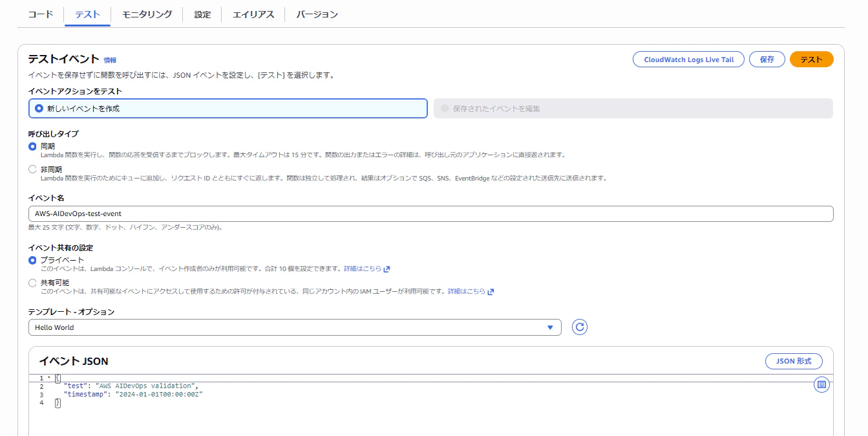The width and height of the screenshot is (868, 436).
Task: Open 詳細はこちら link under プライベート
Action: coord(363,269)
